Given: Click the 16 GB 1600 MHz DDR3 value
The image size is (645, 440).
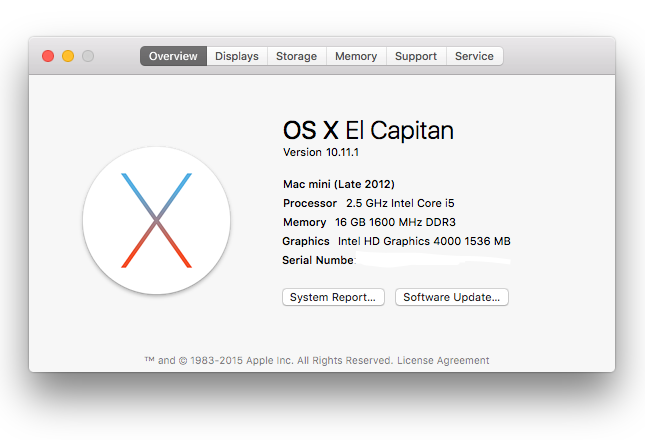Looking at the screenshot, I should click(395, 222).
